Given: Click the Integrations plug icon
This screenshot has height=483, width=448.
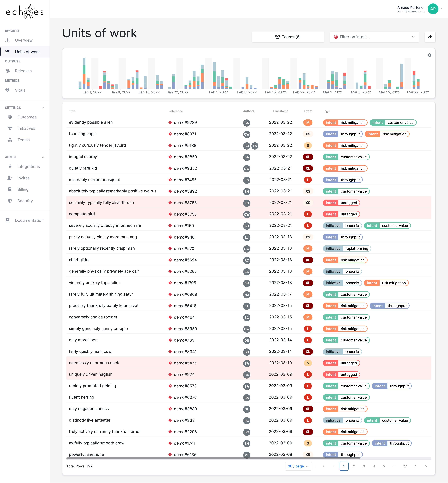Looking at the screenshot, I should coord(10,166).
